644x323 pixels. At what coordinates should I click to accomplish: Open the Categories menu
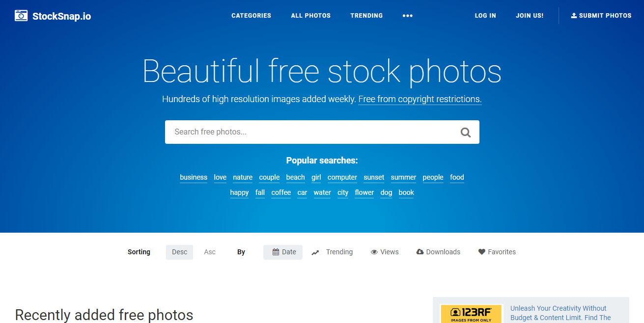252,16
